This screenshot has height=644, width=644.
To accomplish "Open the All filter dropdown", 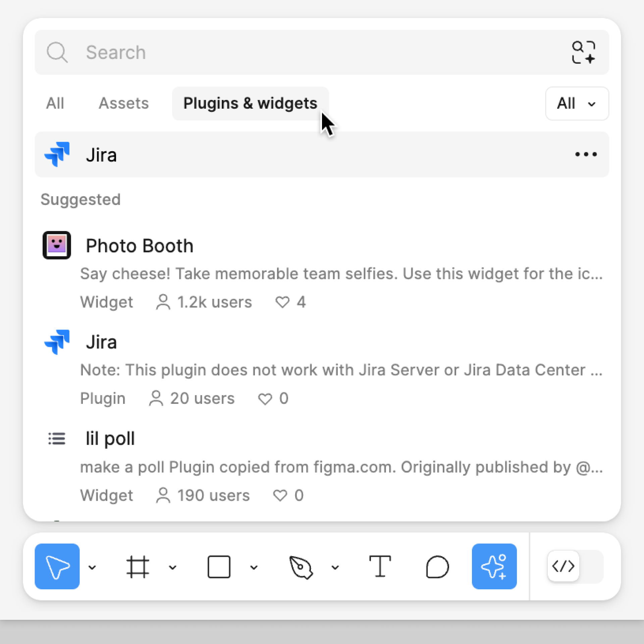I will 577,103.
